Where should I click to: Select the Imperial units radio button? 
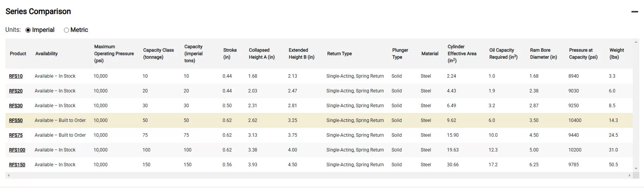click(28, 30)
